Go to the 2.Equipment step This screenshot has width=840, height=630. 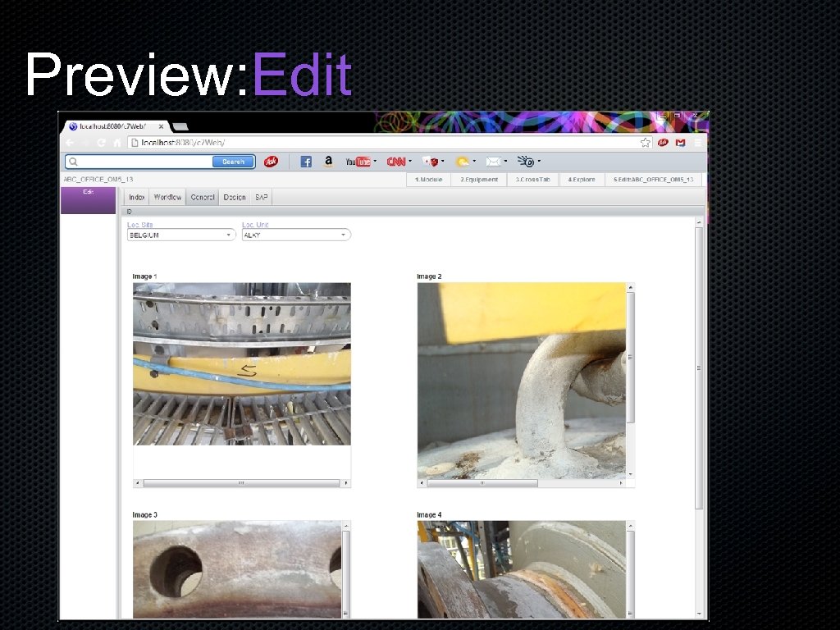[x=479, y=180]
